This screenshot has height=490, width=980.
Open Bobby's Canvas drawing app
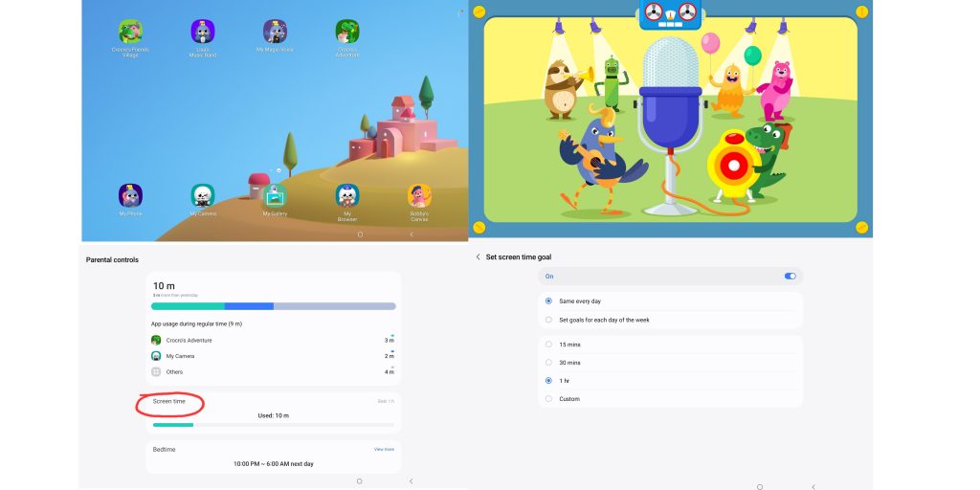(419, 196)
